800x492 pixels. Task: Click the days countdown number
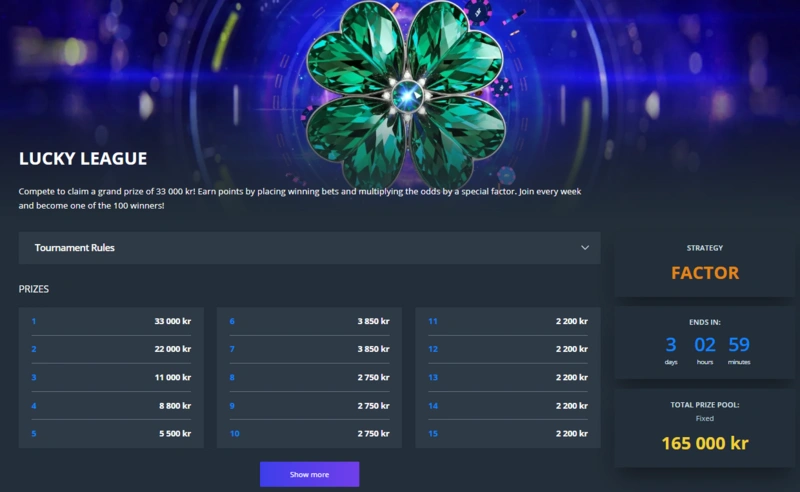(x=671, y=345)
